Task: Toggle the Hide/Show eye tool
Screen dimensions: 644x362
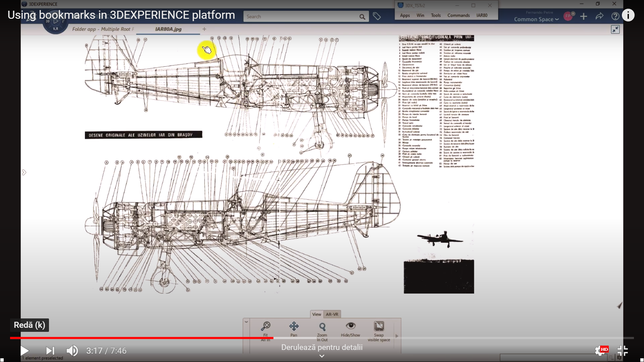Action: point(351,329)
